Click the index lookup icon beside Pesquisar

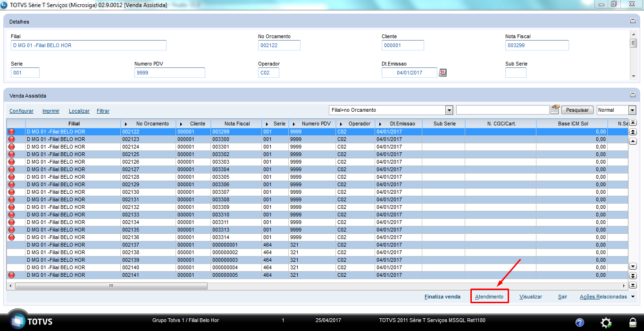tap(555, 109)
